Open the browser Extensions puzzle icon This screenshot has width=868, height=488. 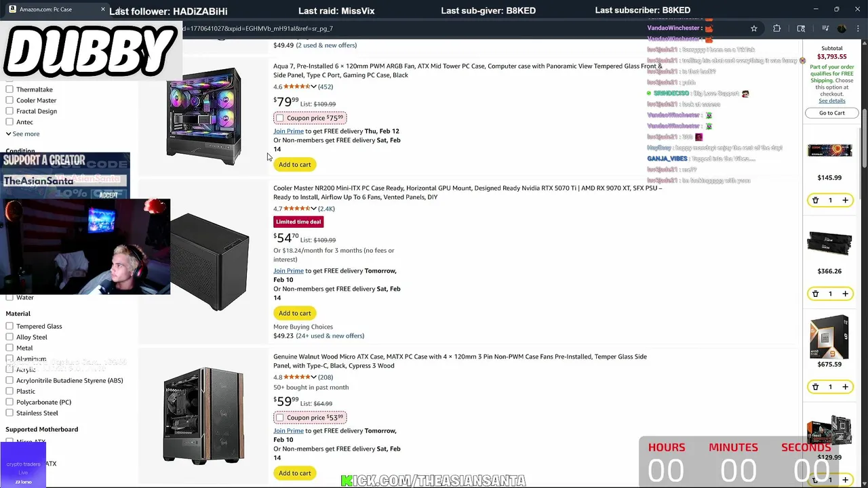pos(777,28)
